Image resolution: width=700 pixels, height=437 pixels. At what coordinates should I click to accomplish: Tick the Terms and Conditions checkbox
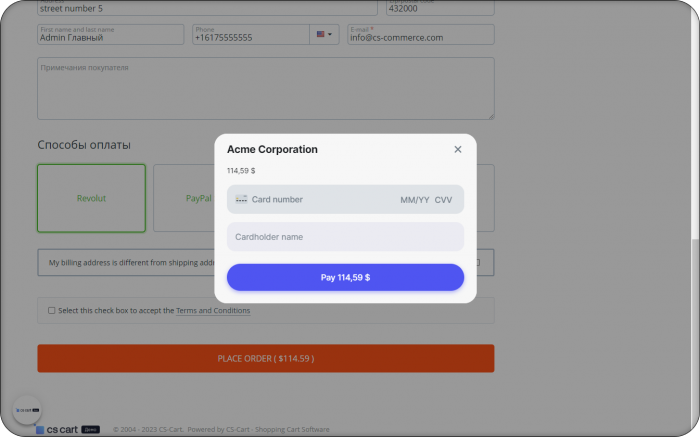coord(52,310)
